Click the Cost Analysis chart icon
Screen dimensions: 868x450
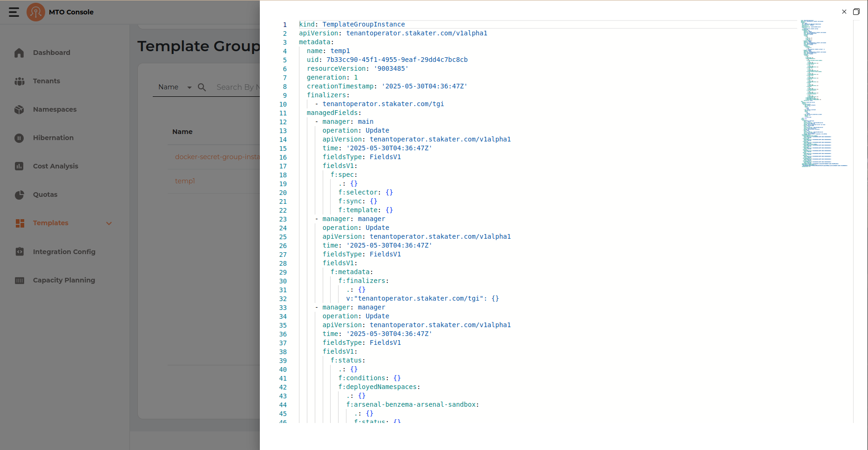(x=19, y=167)
